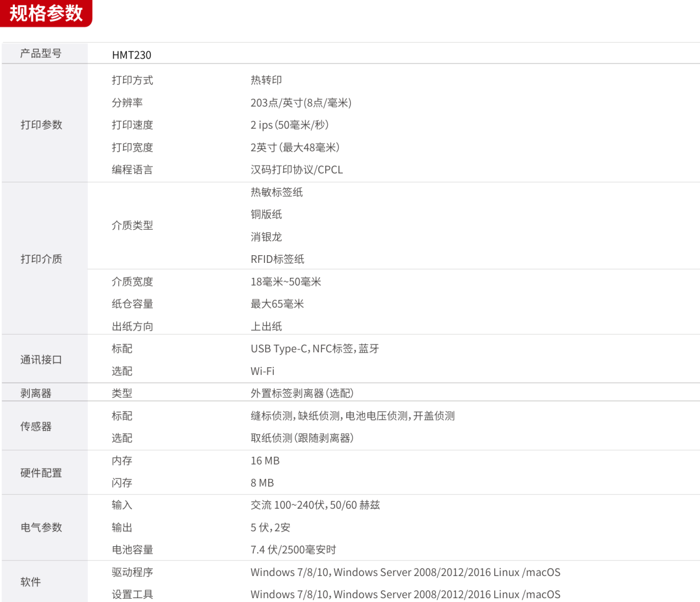Click the 介质宽度 label
The image size is (700, 602).
pos(132,281)
